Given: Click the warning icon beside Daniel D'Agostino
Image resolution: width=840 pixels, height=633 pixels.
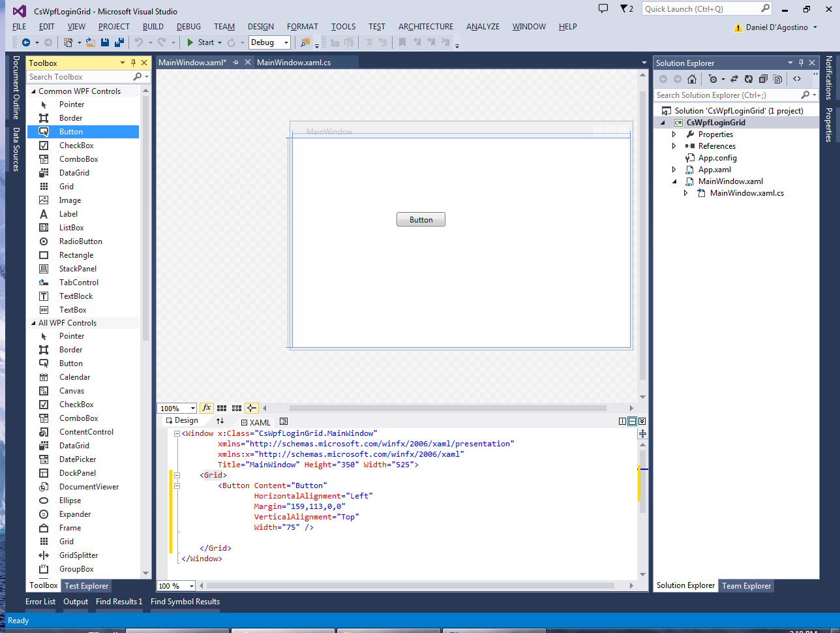Looking at the screenshot, I should [x=738, y=27].
